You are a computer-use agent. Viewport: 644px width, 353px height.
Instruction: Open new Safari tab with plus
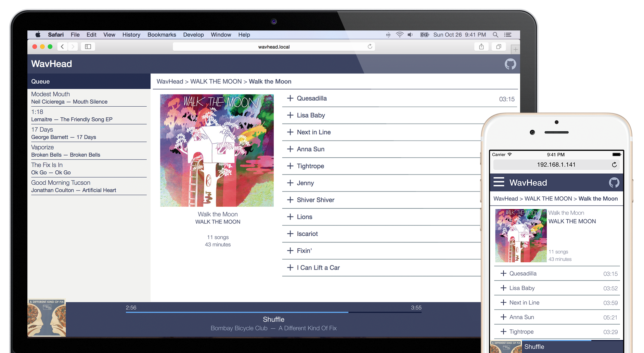point(515,50)
